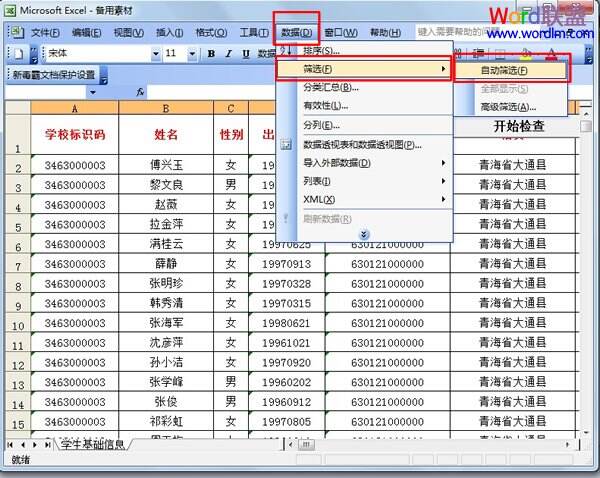Click the Bold formatting icon

tap(211, 53)
